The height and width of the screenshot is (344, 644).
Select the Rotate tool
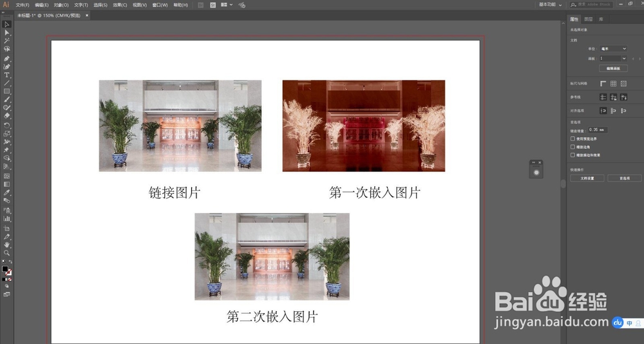point(7,126)
